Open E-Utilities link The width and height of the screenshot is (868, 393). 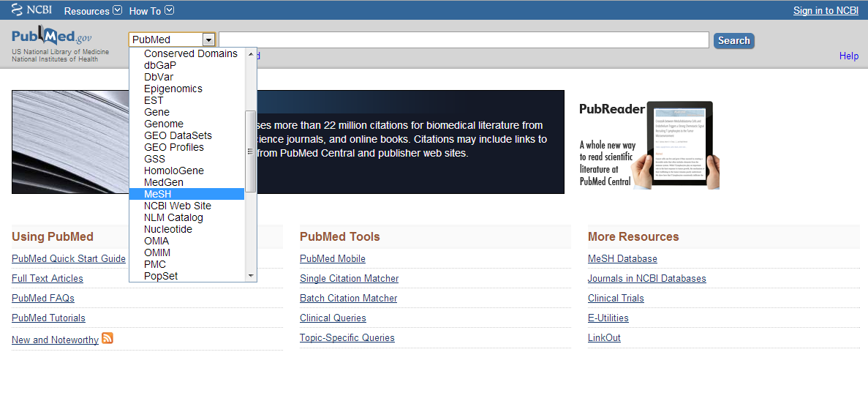pyautogui.click(x=608, y=318)
